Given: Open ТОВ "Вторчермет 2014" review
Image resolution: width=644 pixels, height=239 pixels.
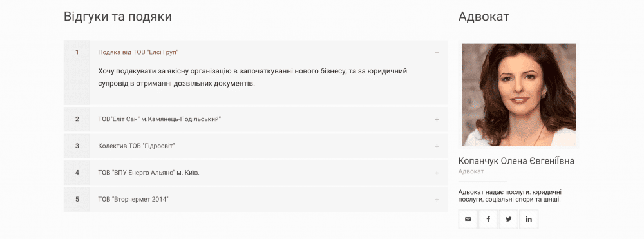Looking at the screenshot, I should click(133, 199).
